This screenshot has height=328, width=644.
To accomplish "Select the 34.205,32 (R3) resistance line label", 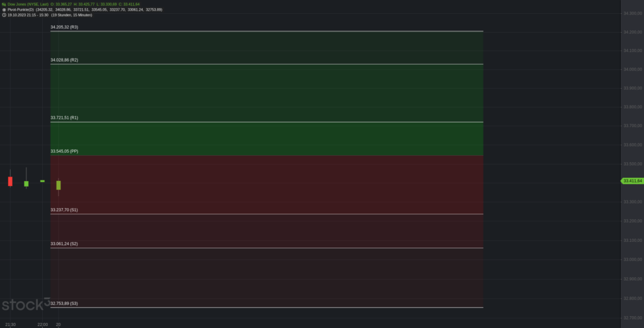I will pyautogui.click(x=64, y=27).
